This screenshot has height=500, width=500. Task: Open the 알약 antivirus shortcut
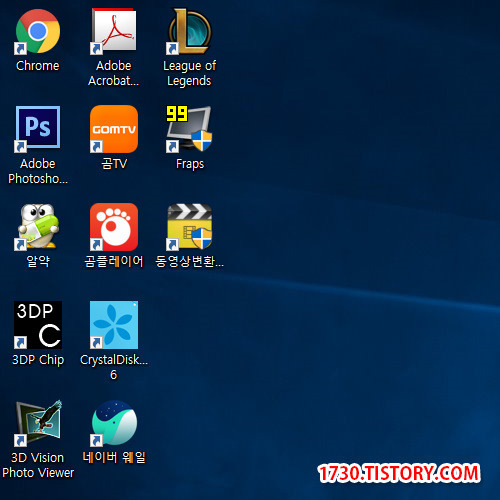click(38, 227)
